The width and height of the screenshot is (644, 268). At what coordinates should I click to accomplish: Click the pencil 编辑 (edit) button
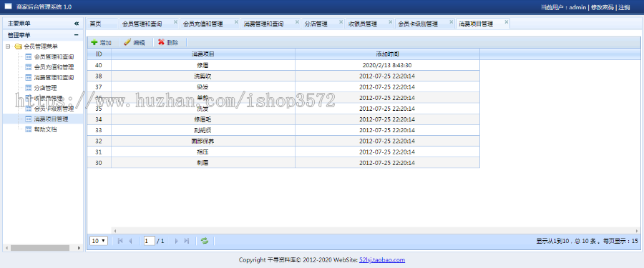(134, 42)
